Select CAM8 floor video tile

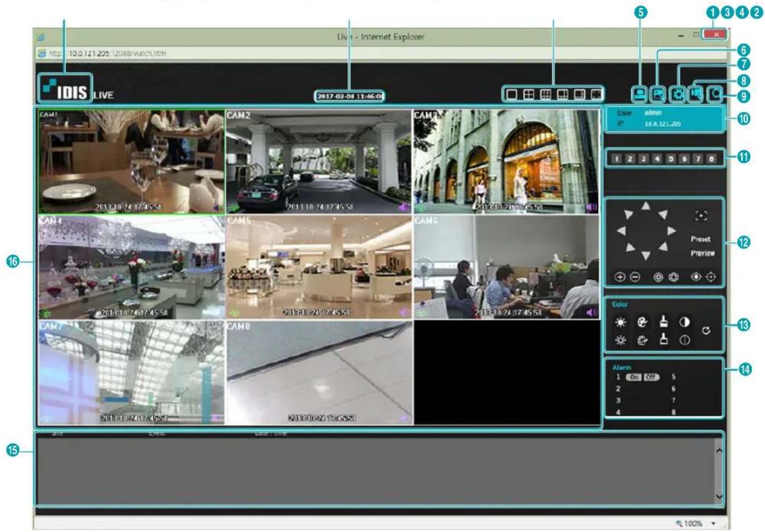319,373
